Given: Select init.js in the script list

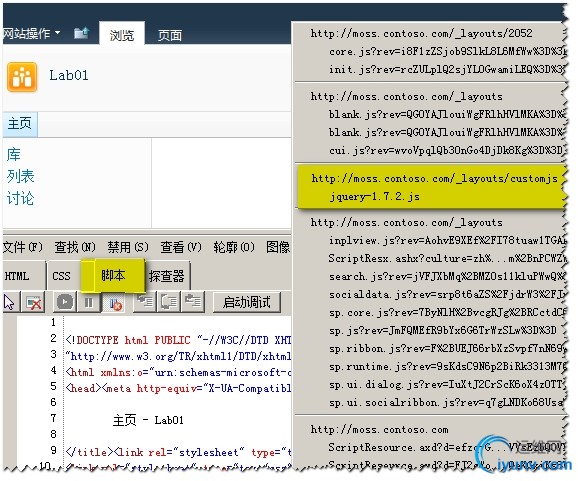Looking at the screenshot, I should pyautogui.click(x=447, y=69).
